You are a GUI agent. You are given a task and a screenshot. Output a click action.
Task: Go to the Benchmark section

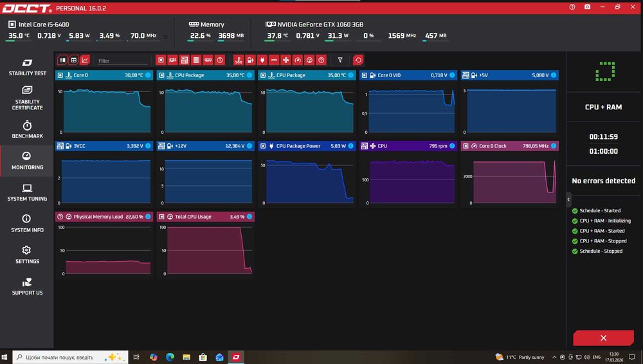click(27, 130)
